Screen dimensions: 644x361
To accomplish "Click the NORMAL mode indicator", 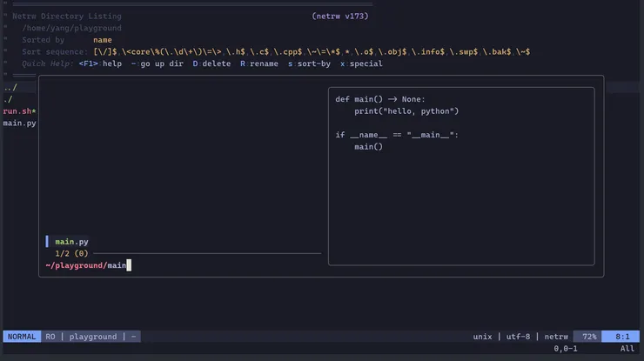I will click(22, 337).
